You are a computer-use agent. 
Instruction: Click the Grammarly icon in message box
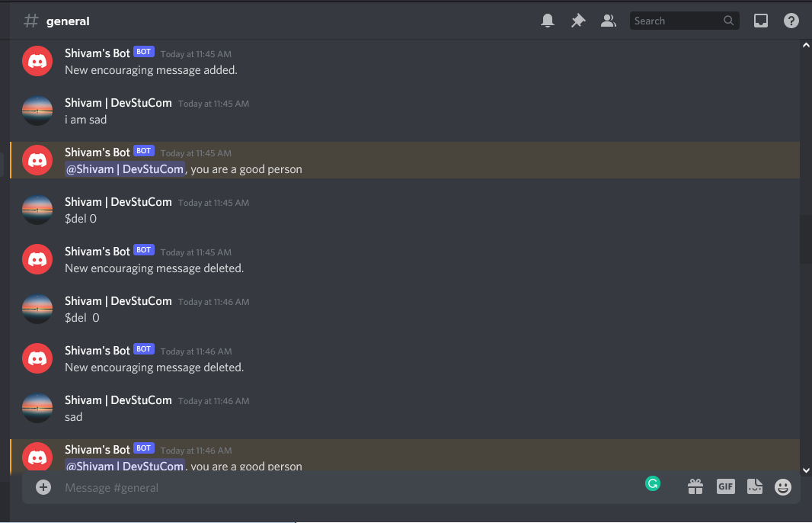pos(653,483)
